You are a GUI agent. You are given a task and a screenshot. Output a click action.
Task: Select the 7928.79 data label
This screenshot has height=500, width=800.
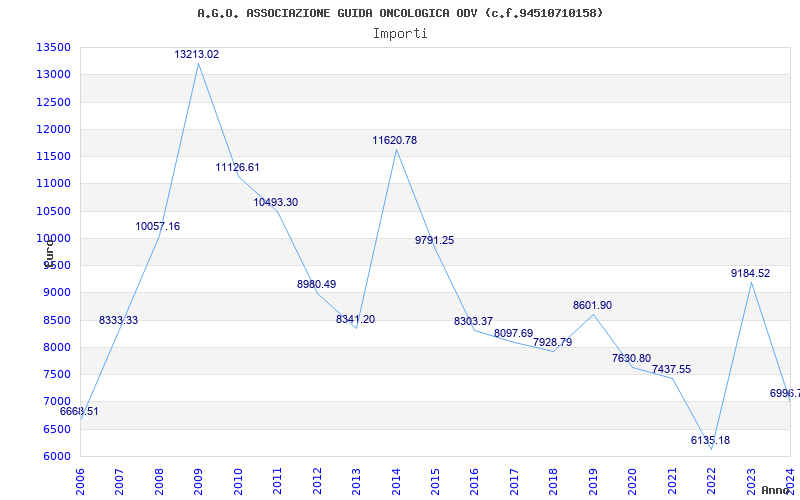[x=553, y=342]
